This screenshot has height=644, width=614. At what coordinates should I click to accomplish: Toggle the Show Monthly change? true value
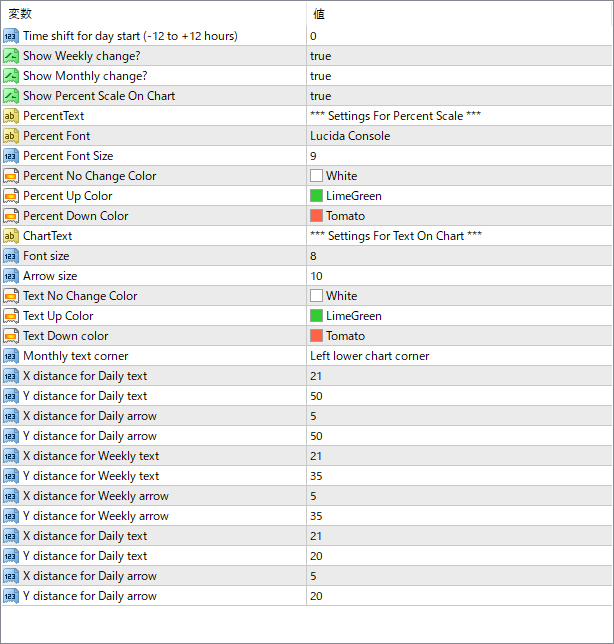320,76
